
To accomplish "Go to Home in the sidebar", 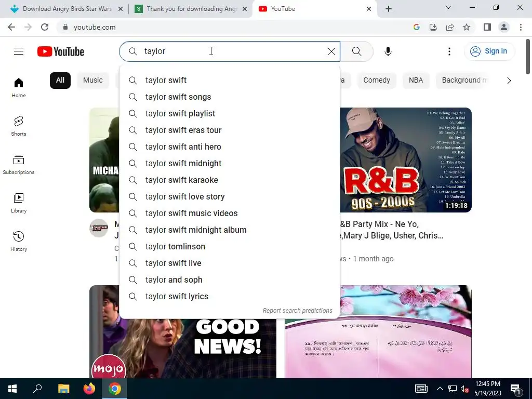I will click(x=19, y=88).
